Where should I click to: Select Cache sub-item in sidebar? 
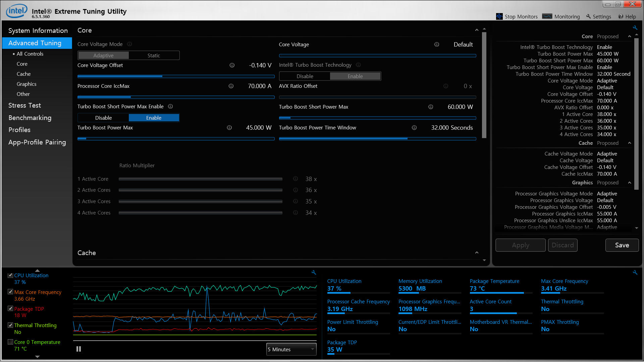pos(23,74)
